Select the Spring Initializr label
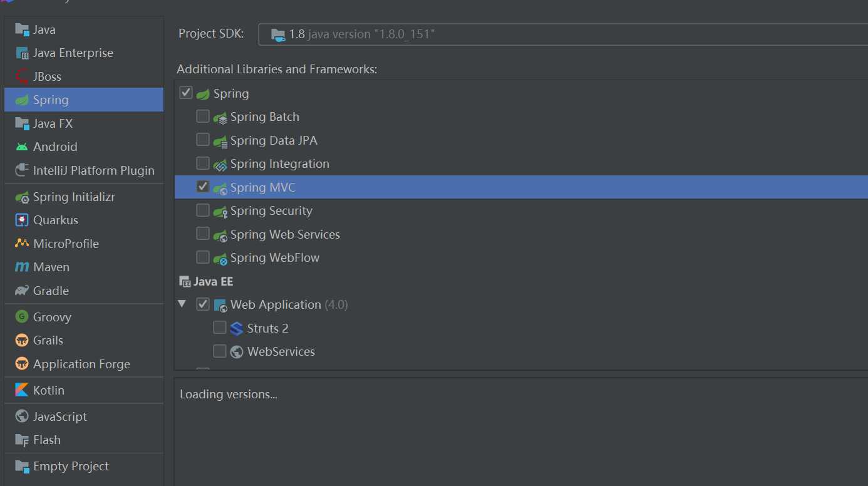Screen dimensions: 868x486 74,197
